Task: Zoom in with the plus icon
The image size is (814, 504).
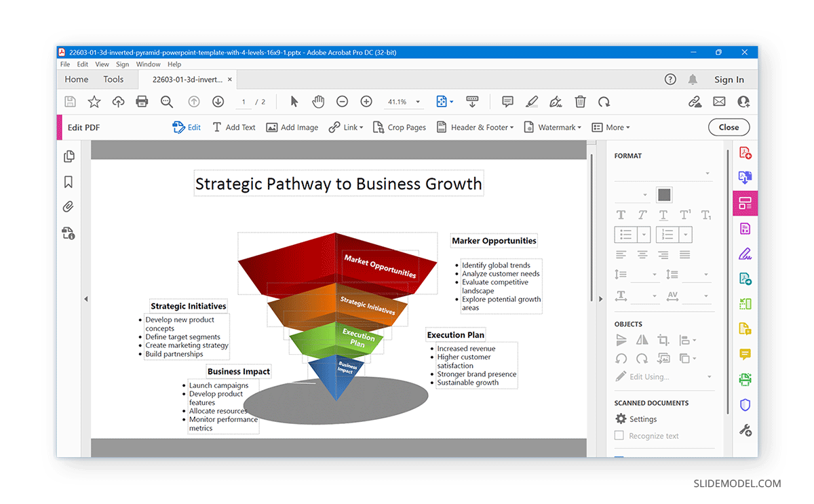Action: click(x=366, y=102)
